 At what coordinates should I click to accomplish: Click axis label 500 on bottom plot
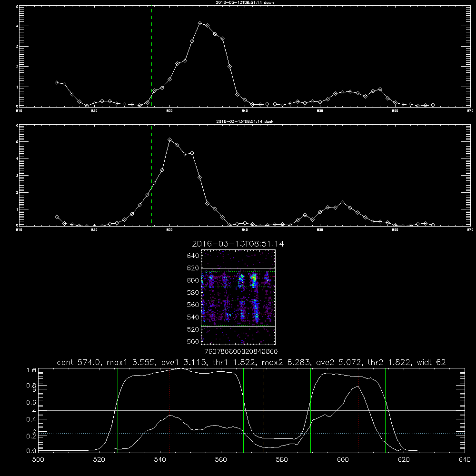pos(38,460)
